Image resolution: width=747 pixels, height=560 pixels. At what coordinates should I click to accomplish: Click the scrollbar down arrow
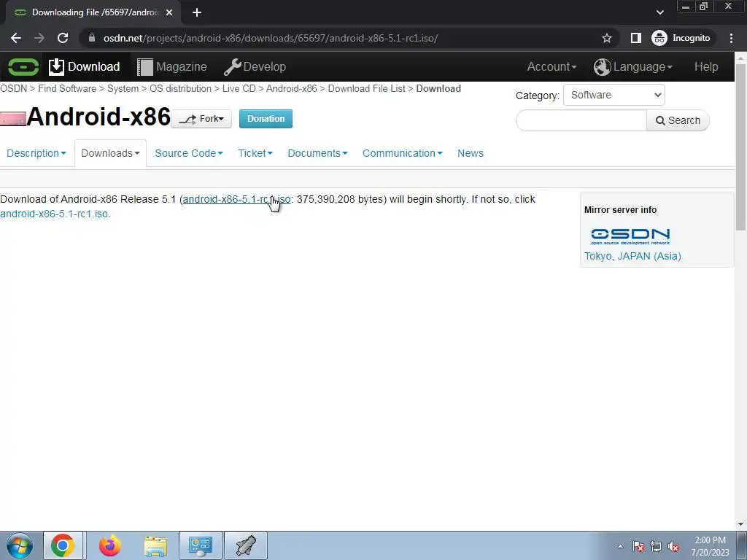[x=740, y=524]
